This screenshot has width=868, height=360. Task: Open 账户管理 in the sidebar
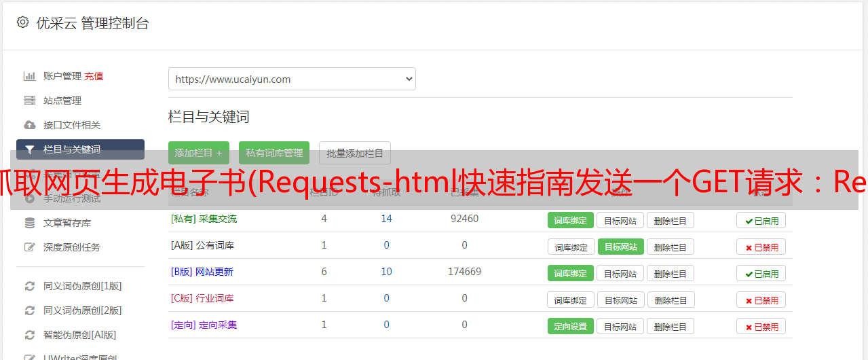click(62, 76)
